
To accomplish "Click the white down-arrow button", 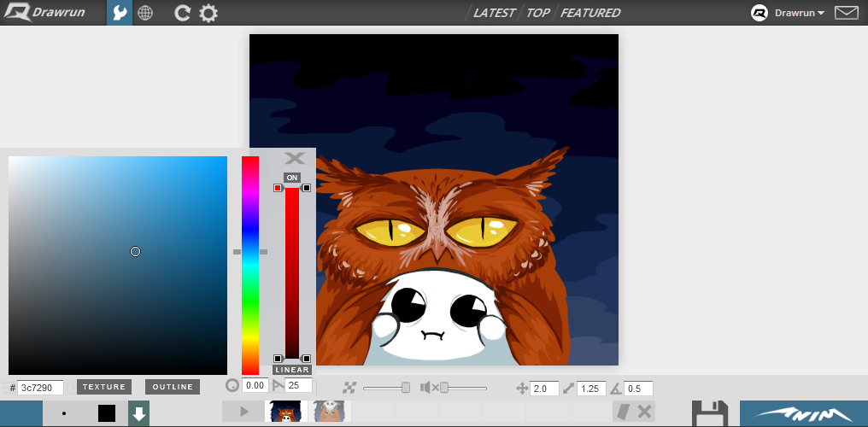I will [x=139, y=413].
